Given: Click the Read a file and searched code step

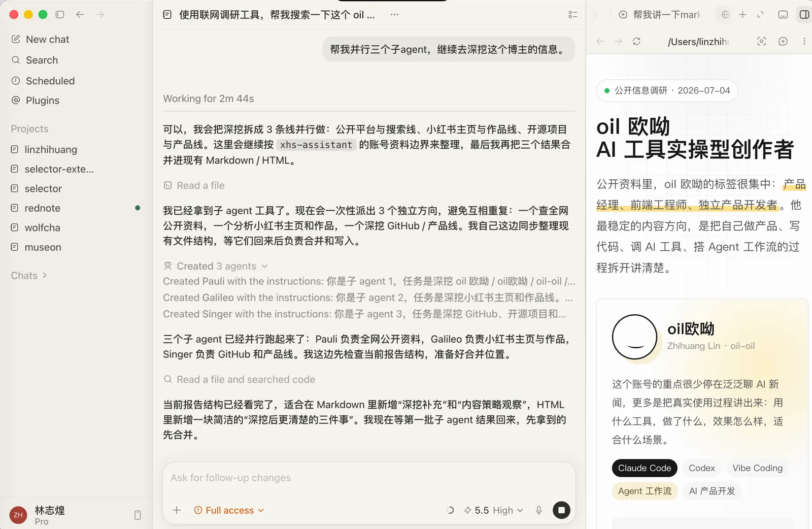Looking at the screenshot, I should (x=240, y=379).
